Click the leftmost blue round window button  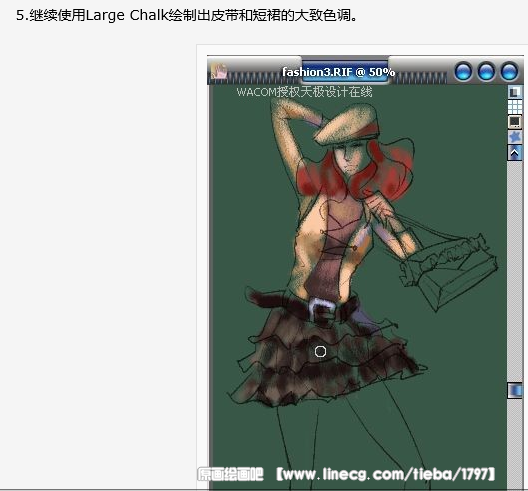tap(463, 71)
